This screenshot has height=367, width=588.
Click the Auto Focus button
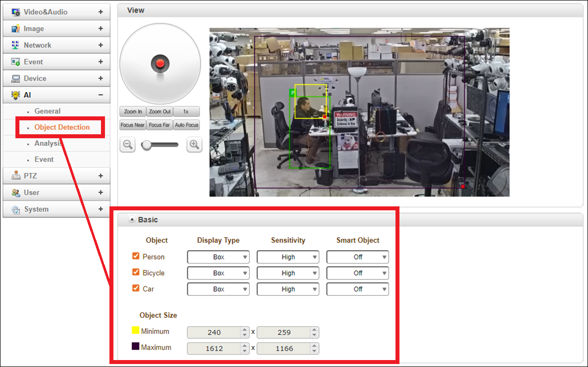pos(187,125)
